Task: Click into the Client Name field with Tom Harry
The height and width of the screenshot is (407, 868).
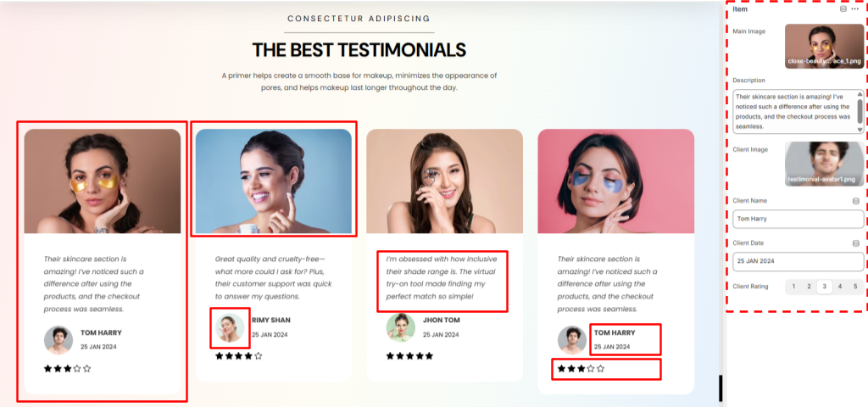Action: point(798,219)
